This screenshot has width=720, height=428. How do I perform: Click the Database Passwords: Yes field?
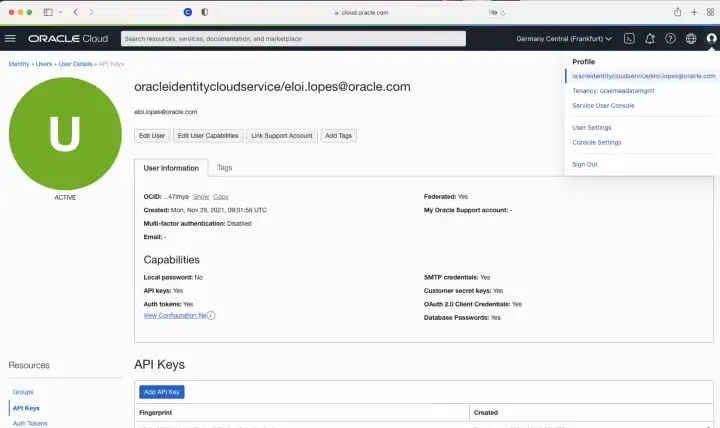pyautogui.click(x=462, y=318)
